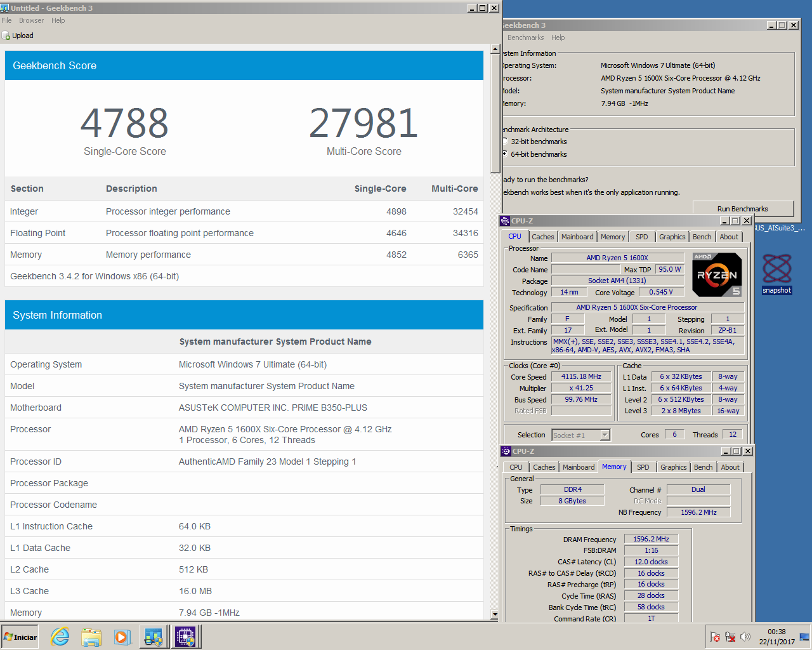Viewport: 812px width, 650px height.
Task: Switch to Graphics tab in lower CPU-Z
Action: (x=673, y=467)
